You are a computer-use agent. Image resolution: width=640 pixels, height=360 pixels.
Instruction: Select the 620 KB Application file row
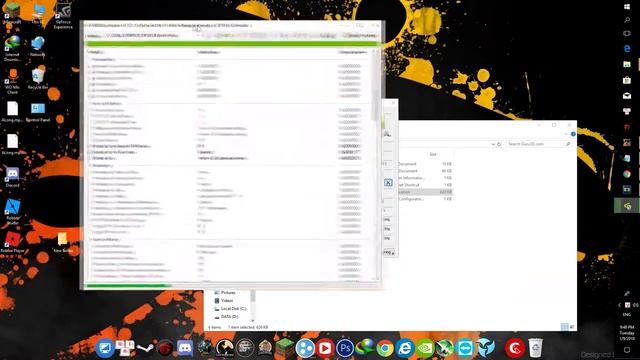(425, 192)
